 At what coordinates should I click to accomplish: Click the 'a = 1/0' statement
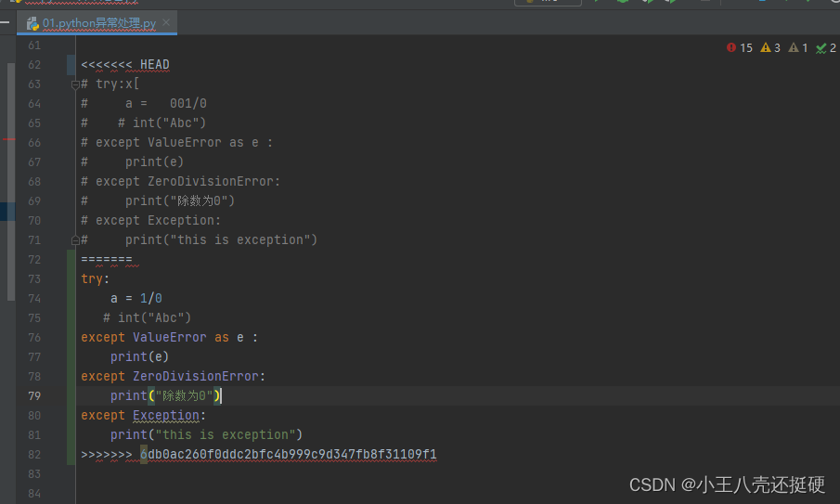click(x=136, y=298)
